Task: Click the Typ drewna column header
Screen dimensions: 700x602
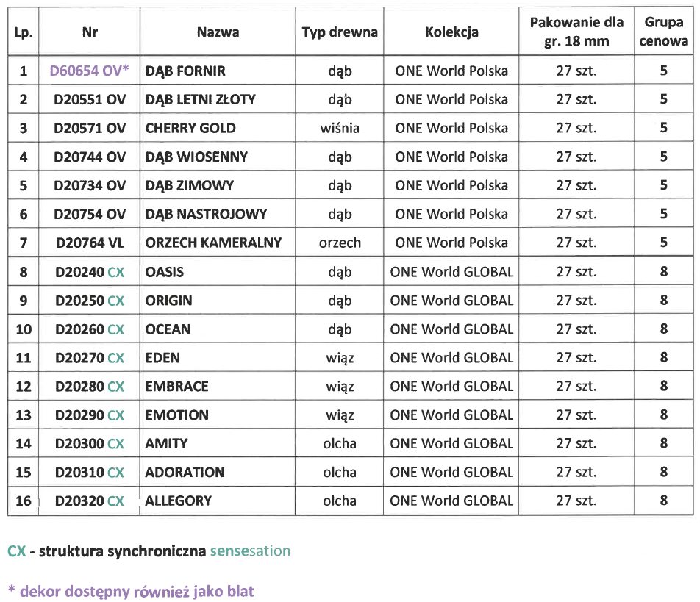Action: coord(340,32)
